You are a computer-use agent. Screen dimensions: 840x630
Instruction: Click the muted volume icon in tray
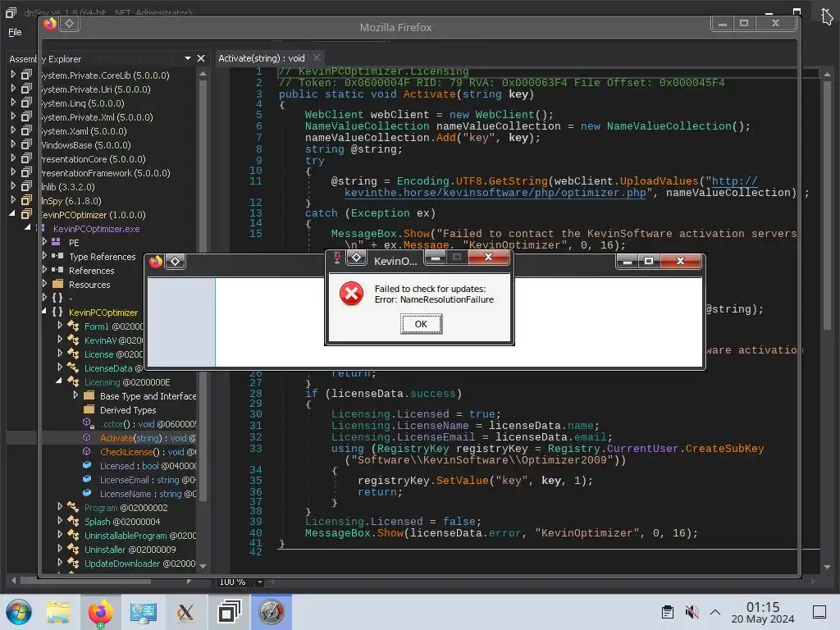(692, 612)
